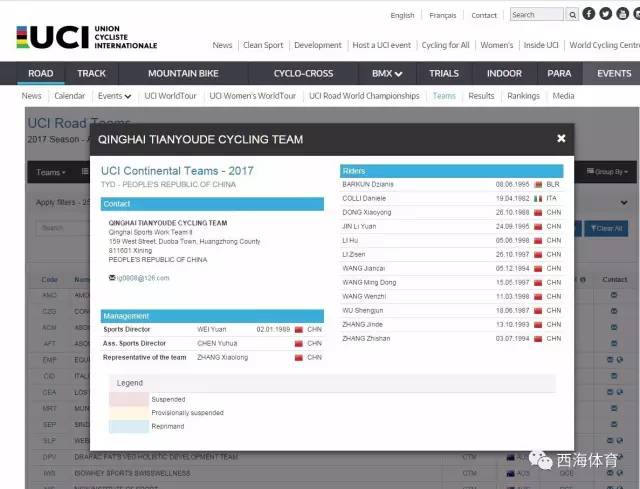640x489 pixels.
Task: Open the top News menu link
Action: click(x=222, y=45)
